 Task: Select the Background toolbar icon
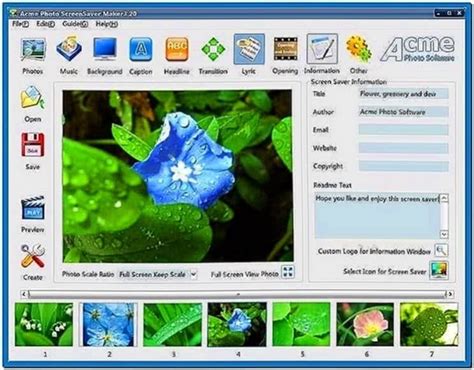coord(105,50)
